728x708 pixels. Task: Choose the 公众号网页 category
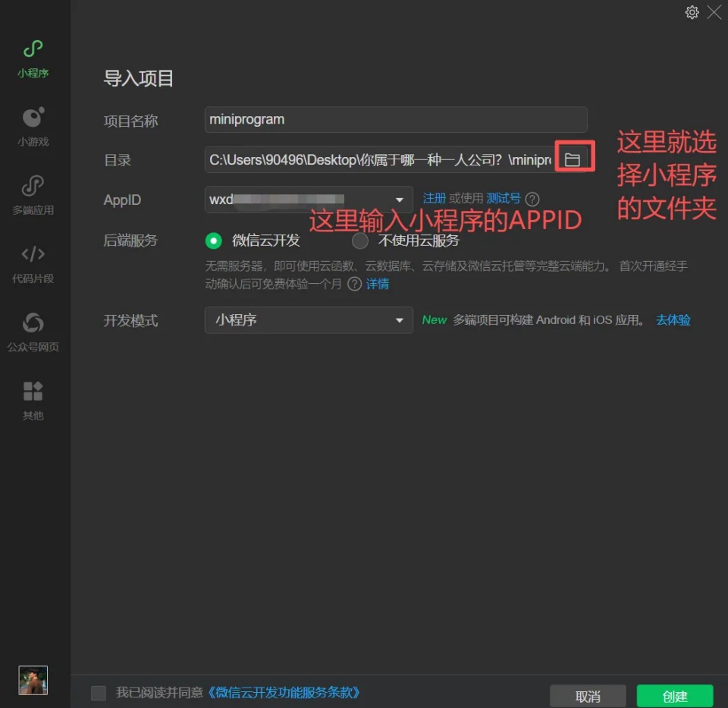[x=33, y=332]
